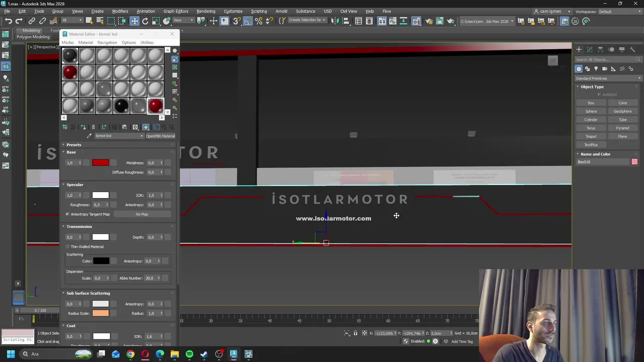
Task: Switch to the Utilities wrench panel
Action: [x=633, y=49]
